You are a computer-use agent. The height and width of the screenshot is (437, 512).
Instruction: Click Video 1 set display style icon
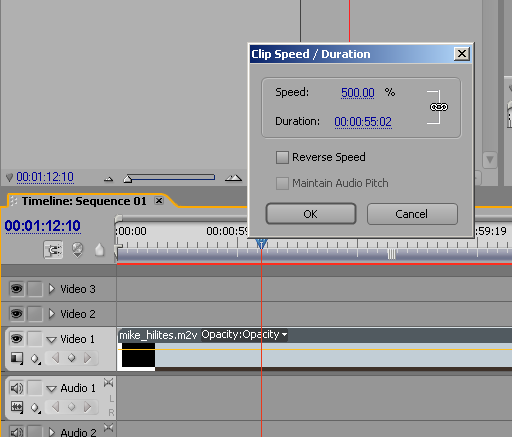click(x=17, y=358)
